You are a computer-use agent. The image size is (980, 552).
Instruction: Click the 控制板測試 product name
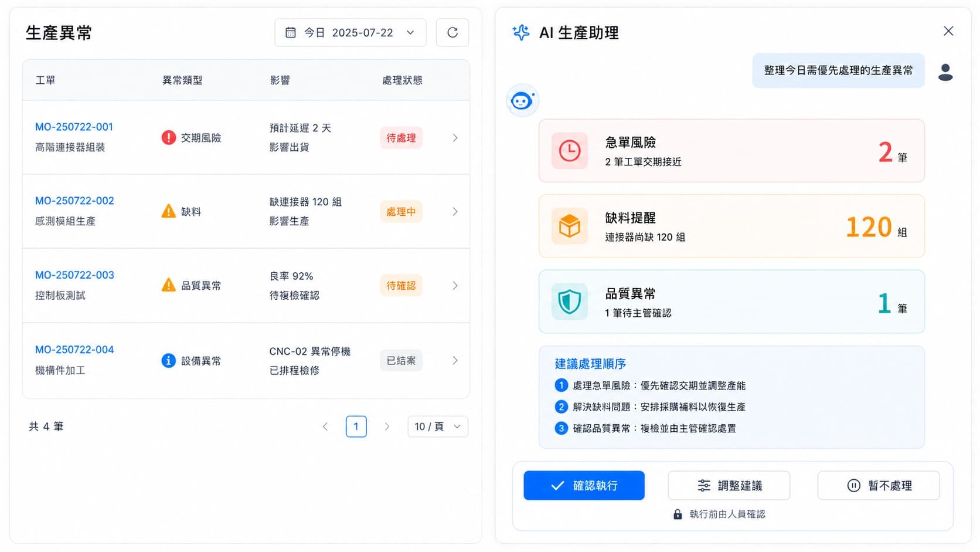[x=60, y=295]
